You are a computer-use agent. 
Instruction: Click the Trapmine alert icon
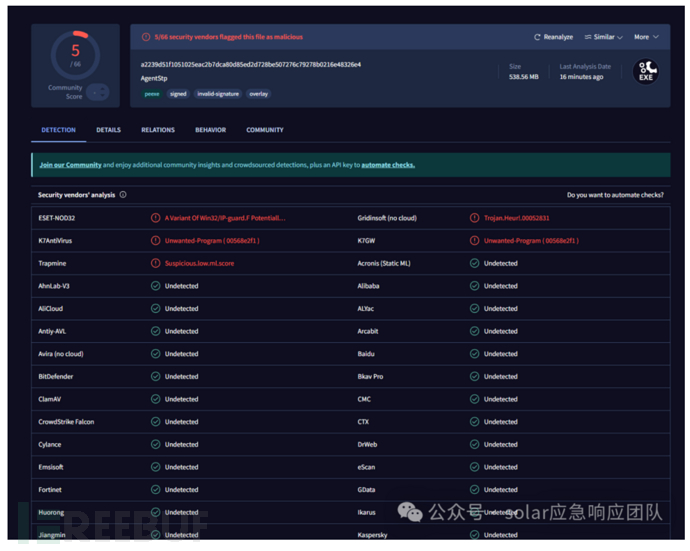click(155, 263)
